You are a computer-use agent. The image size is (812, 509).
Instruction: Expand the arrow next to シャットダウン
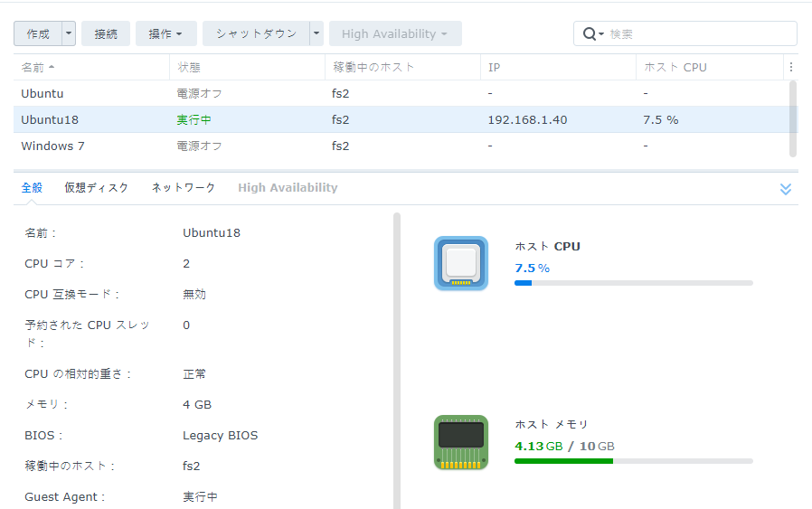click(316, 34)
